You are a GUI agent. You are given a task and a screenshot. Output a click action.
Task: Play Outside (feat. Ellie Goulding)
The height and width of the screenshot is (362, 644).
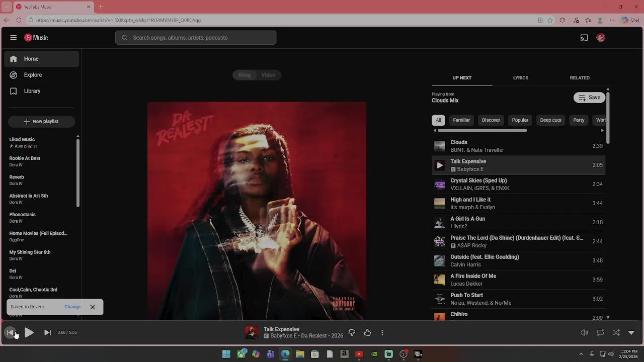[x=518, y=260]
